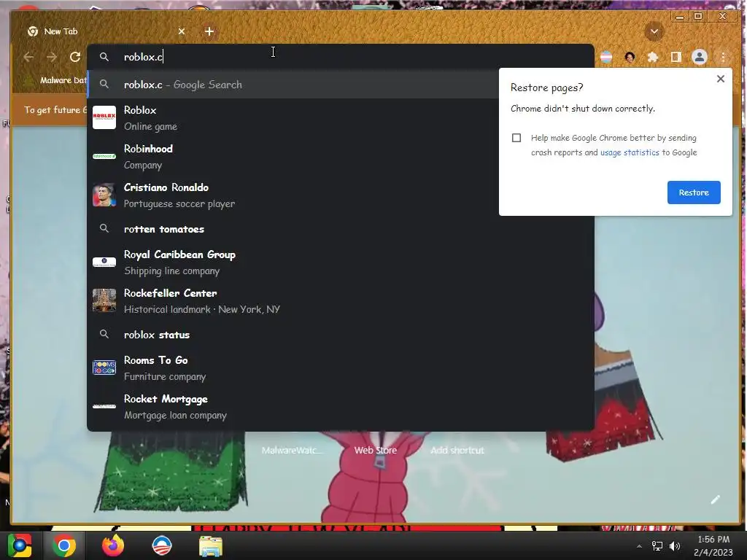Open the Start button on the taskbar
Image resolution: width=747 pixels, height=560 pixels.
click(20, 545)
